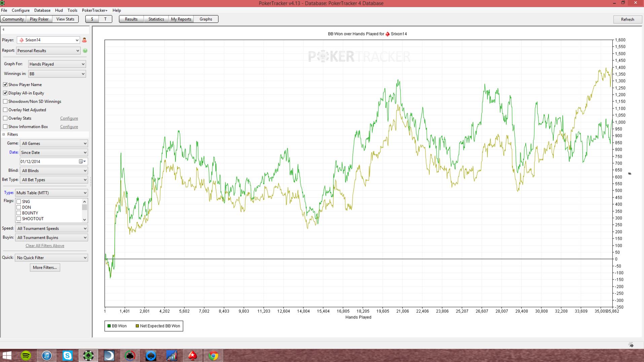Switch to the My Reports tab
This screenshot has width=644, height=362.
(181, 19)
